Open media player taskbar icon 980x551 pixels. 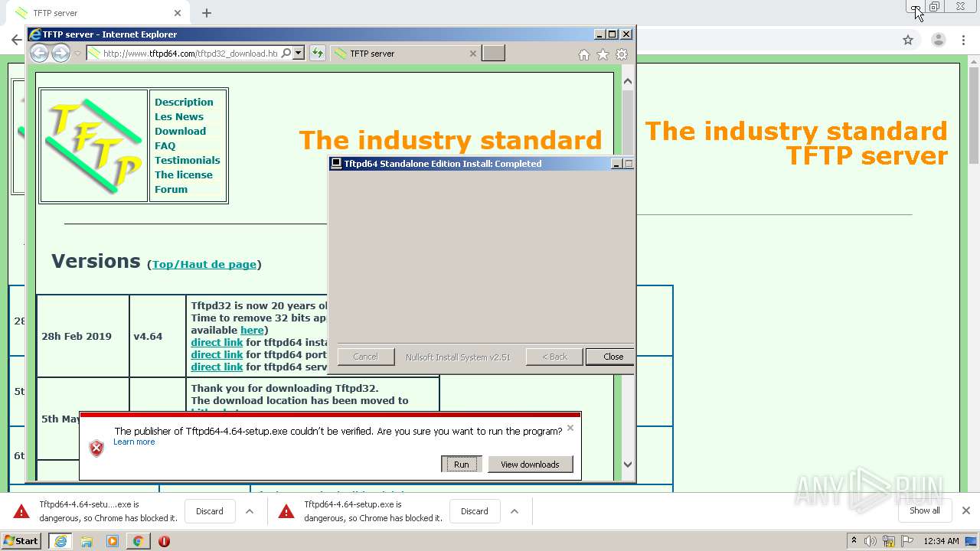click(113, 541)
